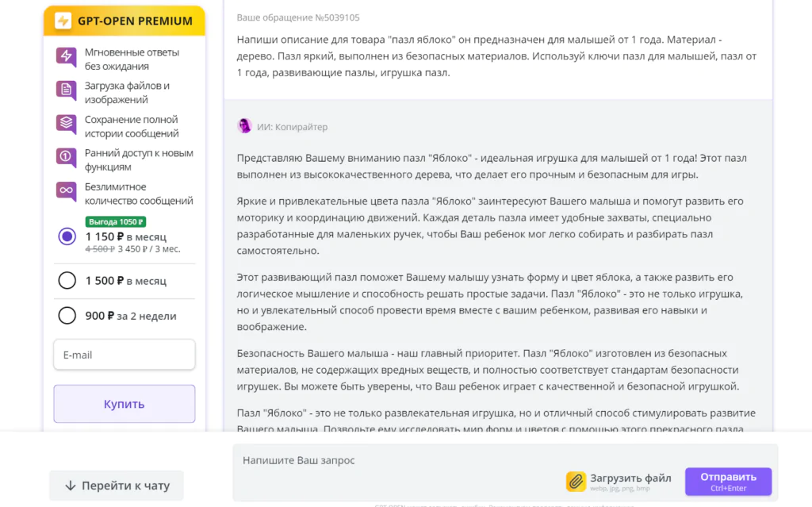Click the GPT-OPEN PREMIUM header banner

[x=124, y=21]
